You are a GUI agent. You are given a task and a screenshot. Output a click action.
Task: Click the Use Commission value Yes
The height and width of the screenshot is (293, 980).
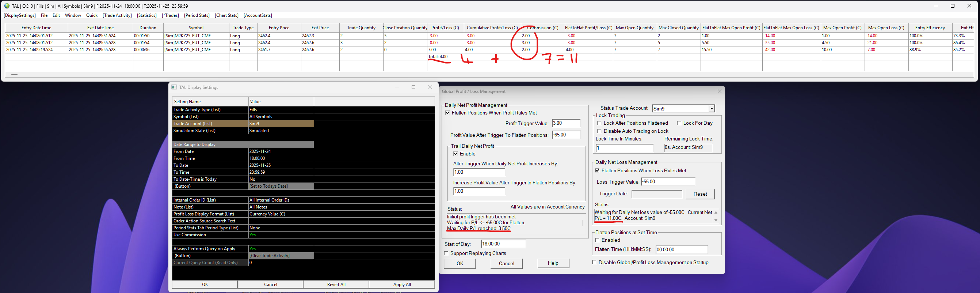(281, 235)
